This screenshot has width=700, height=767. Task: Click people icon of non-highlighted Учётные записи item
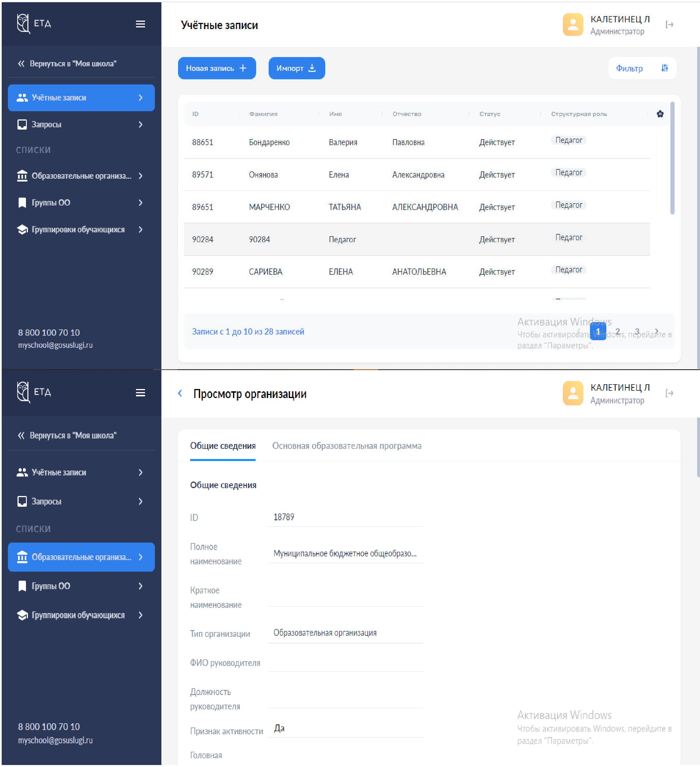tap(22, 472)
